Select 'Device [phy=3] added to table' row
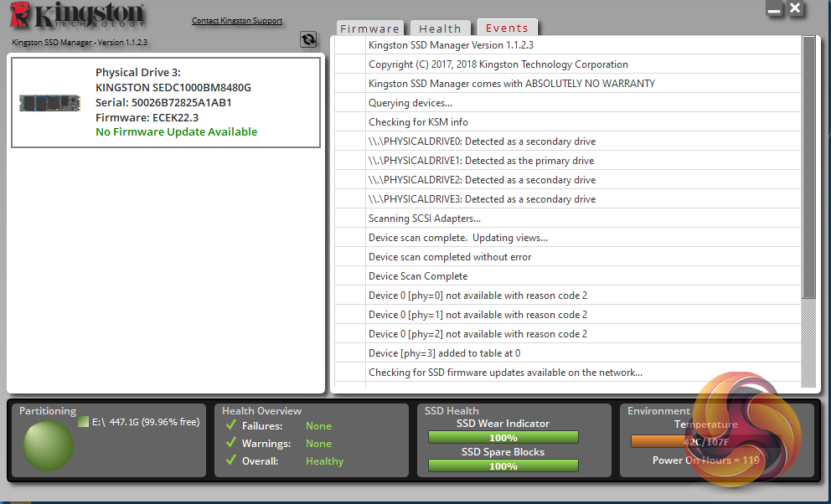 [568, 353]
